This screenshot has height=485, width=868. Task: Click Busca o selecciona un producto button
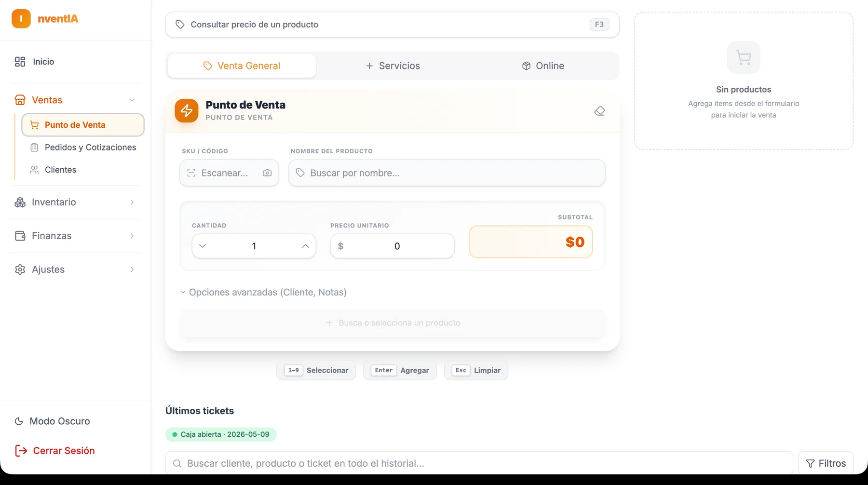click(393, 323)
